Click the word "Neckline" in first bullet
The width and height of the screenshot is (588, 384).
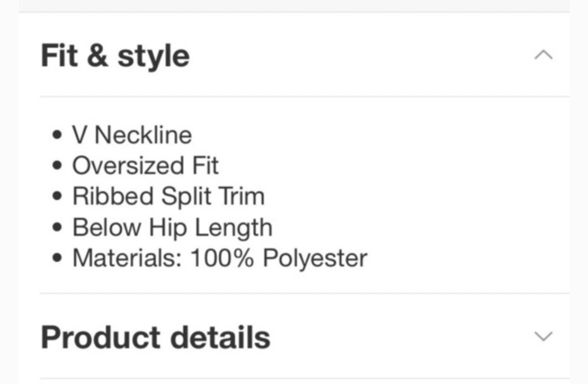pyautogui.click(x=143, y=135)
